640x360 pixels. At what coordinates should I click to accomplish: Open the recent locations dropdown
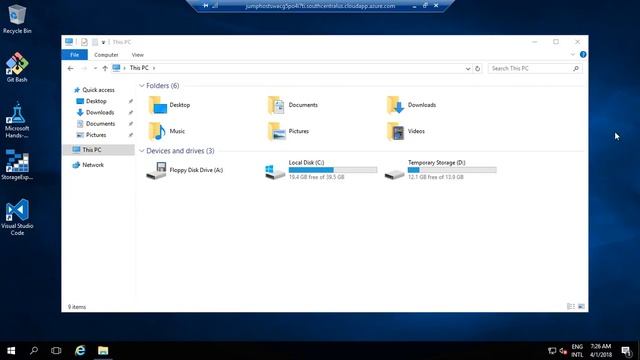coord(95,68)
